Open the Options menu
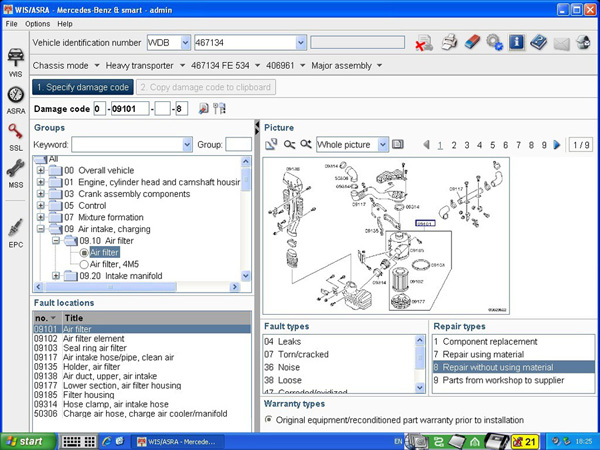Screen dimensions: 600x450 click(x=38, y=24)
